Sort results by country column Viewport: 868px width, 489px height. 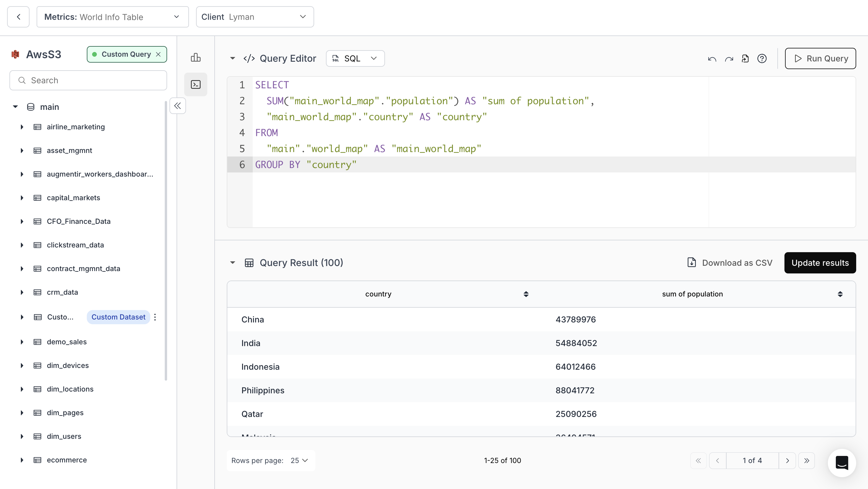(526, 294)
